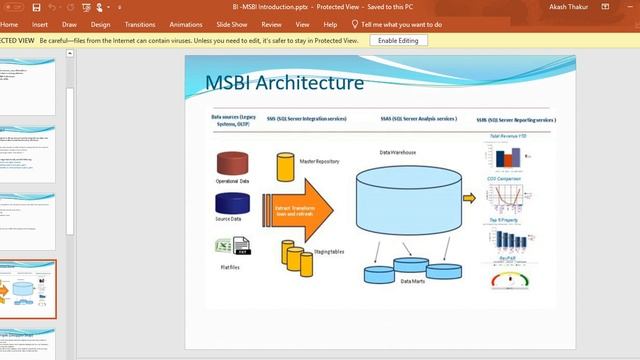Click the Akash Thakur account name
The image size is (640, 360).
(x=569, y=7)
